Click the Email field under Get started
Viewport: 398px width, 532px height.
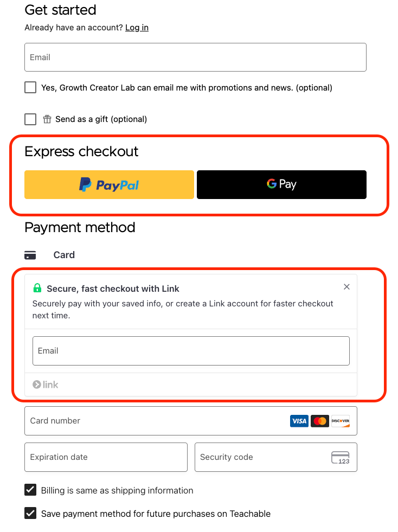point(195,57)
